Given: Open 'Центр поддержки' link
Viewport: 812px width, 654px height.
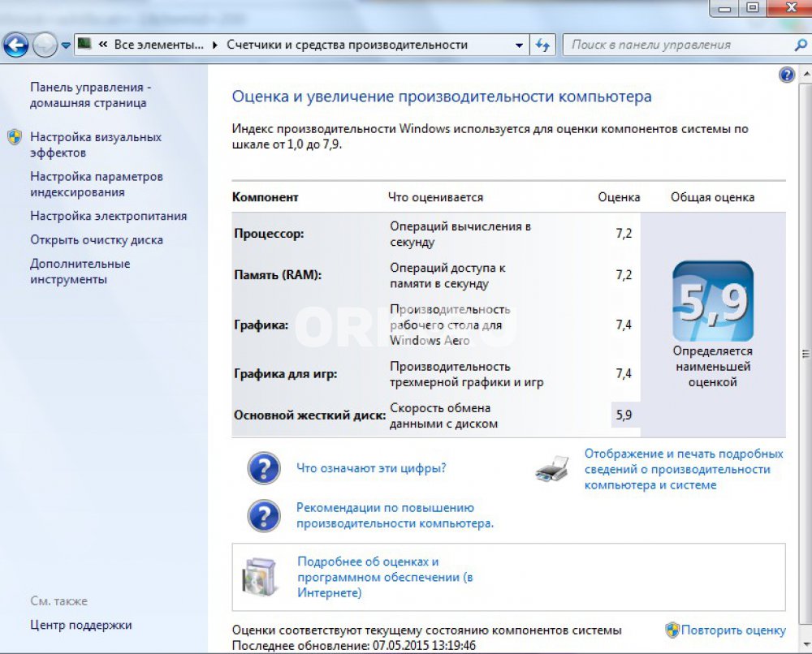Looking at the screenshot, I should point(80,625).
